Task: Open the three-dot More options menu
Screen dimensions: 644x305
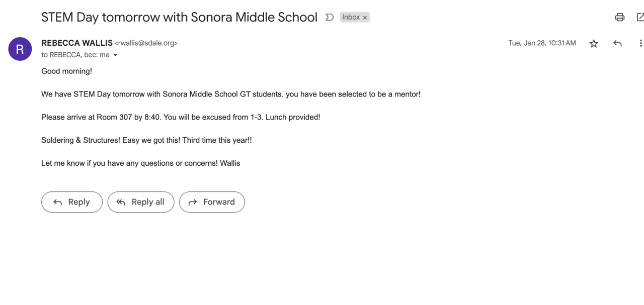Action: 640,44
